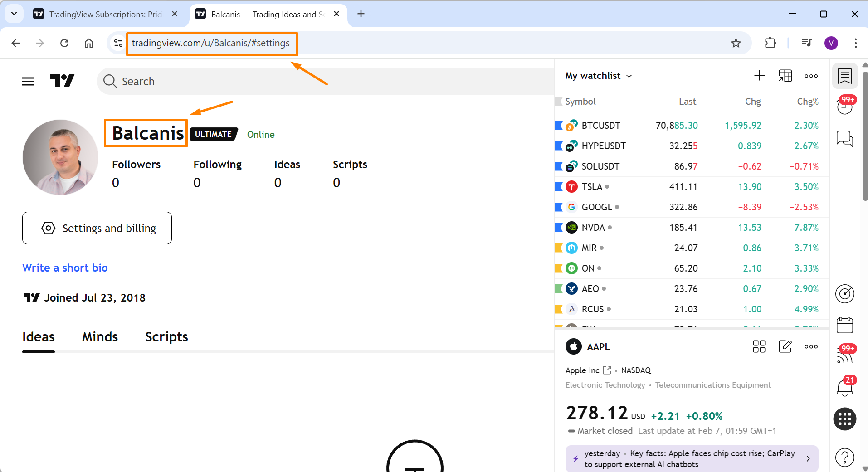
Task: Add a symbol with the plus icon
Action: coord(759,76)
